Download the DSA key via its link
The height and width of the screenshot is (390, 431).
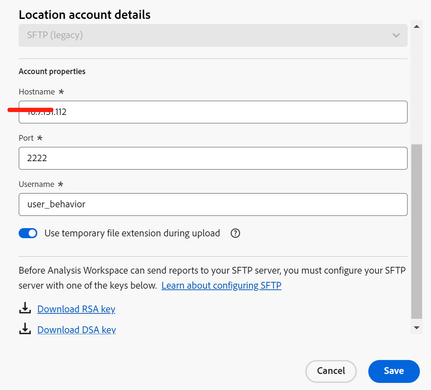(x=77, y=330)
